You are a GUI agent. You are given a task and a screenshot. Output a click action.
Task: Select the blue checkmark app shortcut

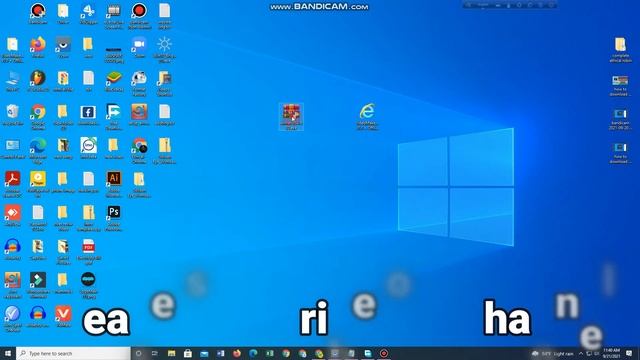(13, 320)
